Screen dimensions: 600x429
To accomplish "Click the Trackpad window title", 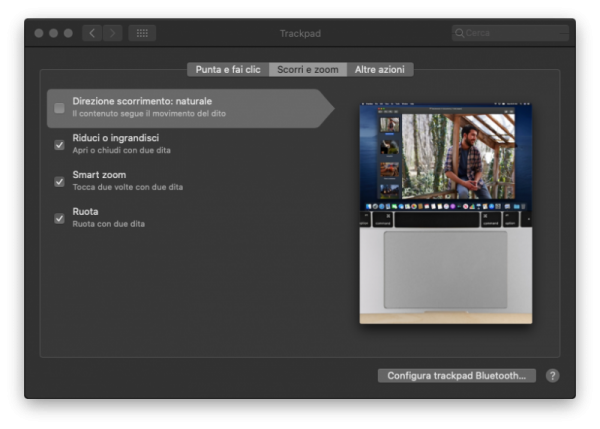I will tap(300, 34).
